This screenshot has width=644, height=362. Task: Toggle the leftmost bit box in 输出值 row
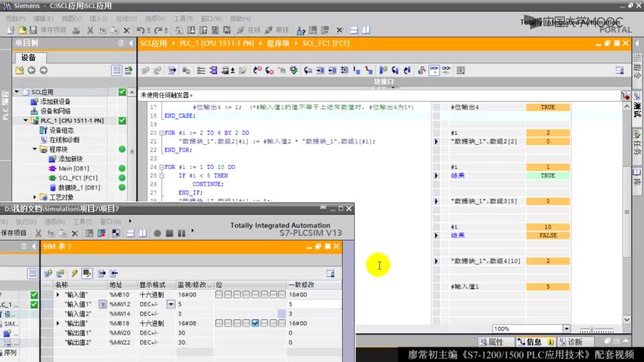point(219,323)
